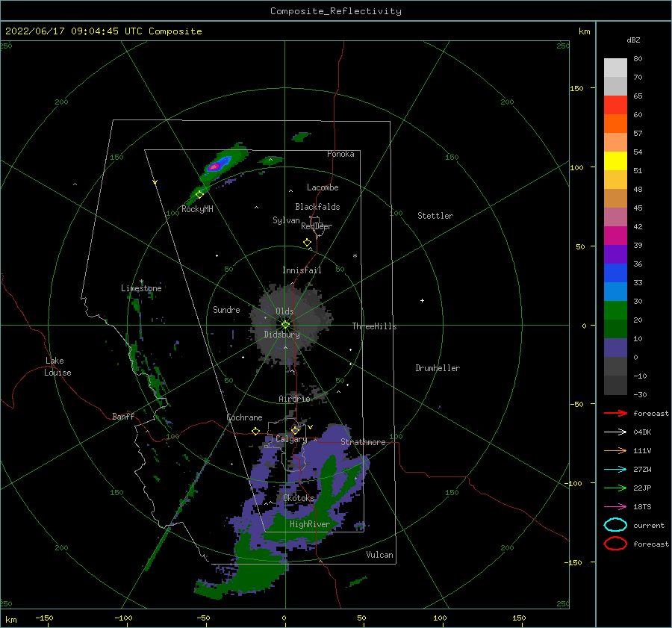This screenshot has width=672, height=628.
Task: Click the Lake Louise label
Action: (x=57, y=367)
